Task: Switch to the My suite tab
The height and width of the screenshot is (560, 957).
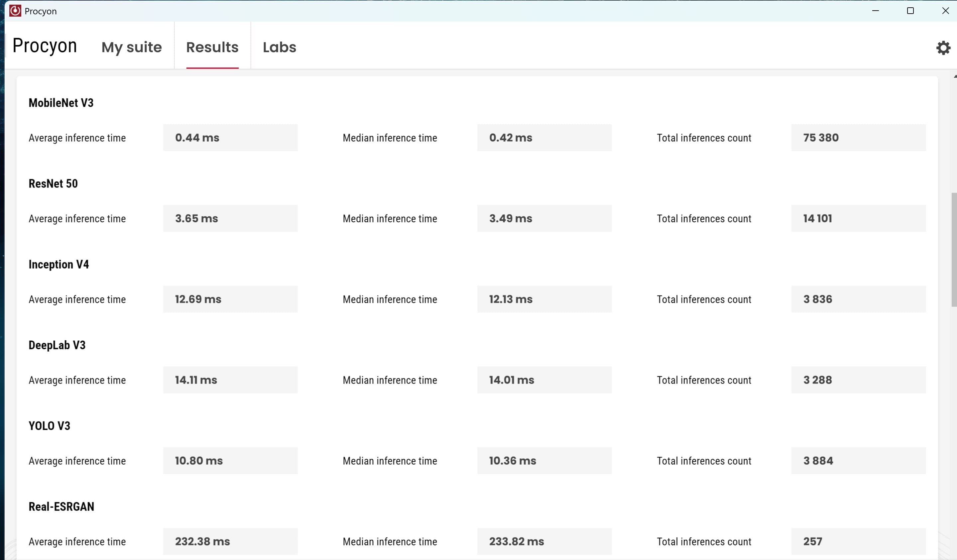Action: [131, 47]
